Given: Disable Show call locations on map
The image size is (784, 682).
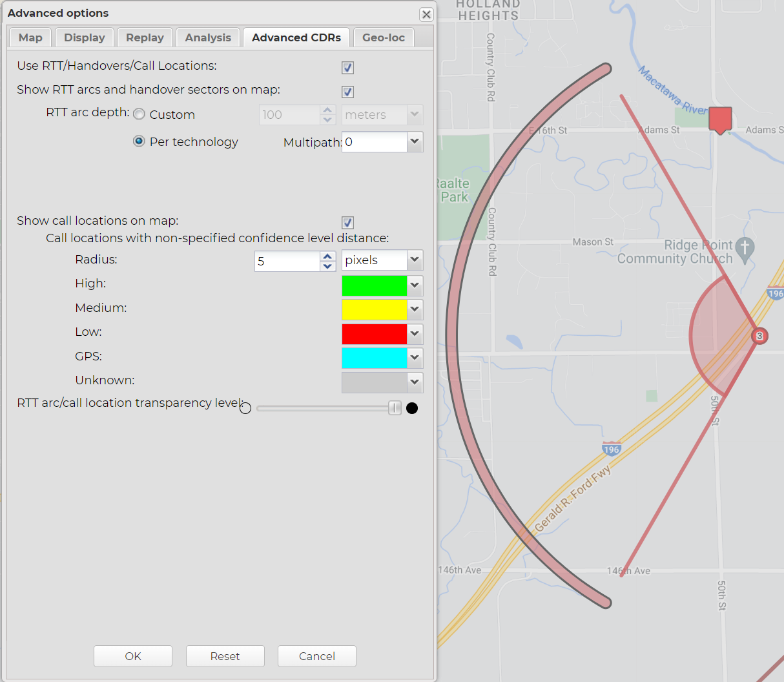Looking at the screenshot, I should point(347,223).
